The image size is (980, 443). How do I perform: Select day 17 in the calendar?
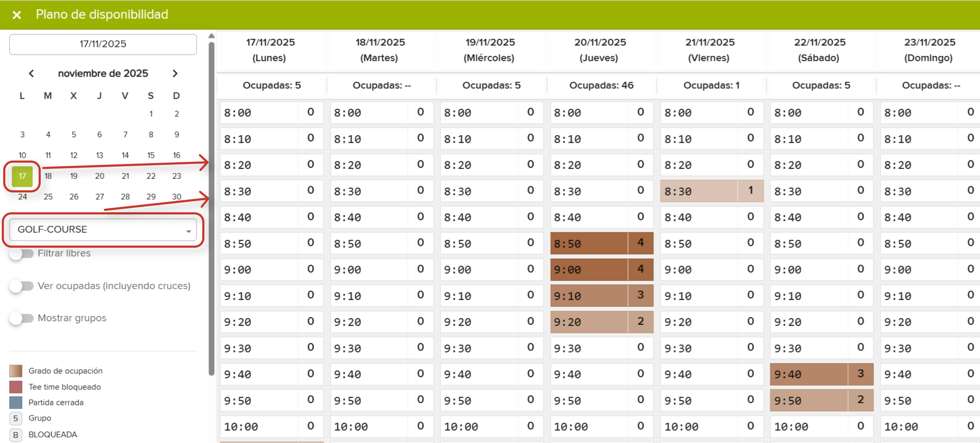22,176
